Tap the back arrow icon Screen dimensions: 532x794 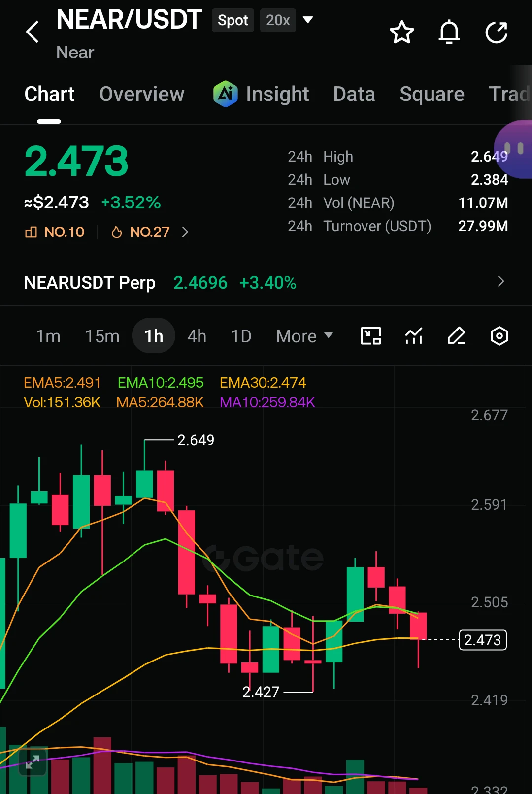click(x=33, y=32)
